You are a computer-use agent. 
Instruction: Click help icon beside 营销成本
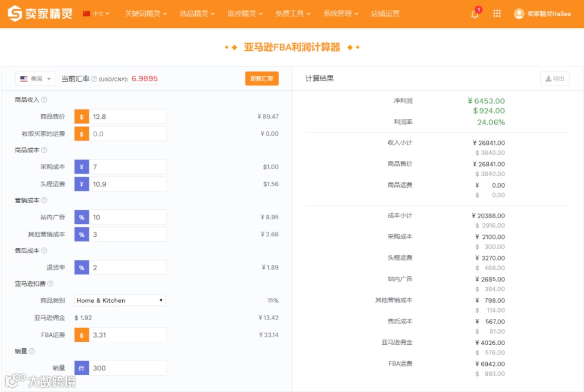pyautogui.click(x=44, y=200)
